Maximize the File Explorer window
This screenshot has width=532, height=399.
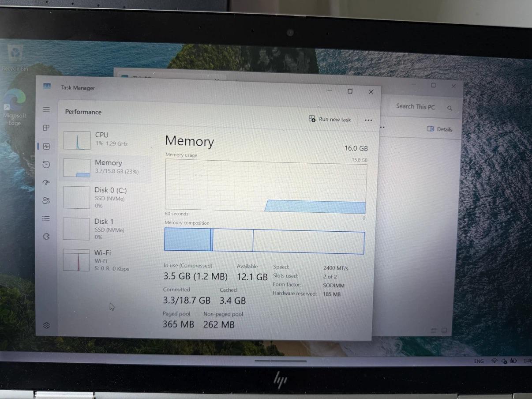pyautogui.click(x=433, y=85)
